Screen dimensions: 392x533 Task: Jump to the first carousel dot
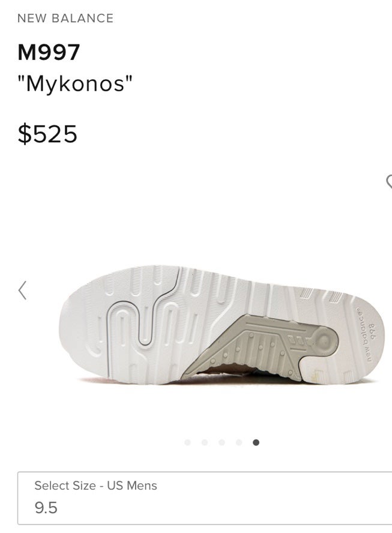[187, 442]
